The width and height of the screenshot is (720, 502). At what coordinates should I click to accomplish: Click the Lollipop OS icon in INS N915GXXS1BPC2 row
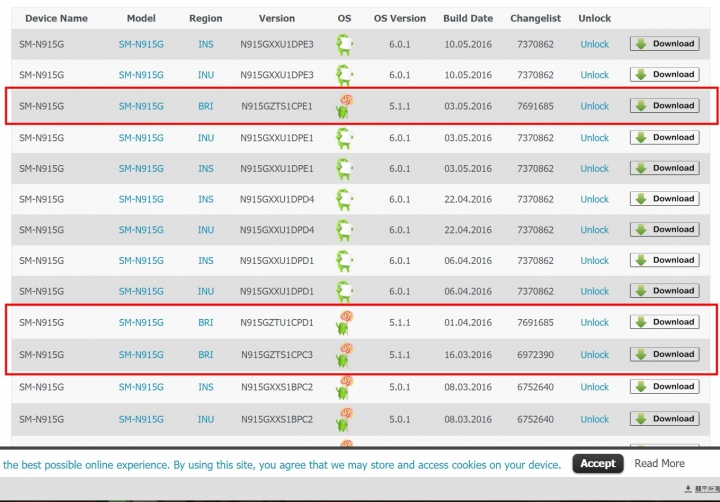(x=344, y=387)
